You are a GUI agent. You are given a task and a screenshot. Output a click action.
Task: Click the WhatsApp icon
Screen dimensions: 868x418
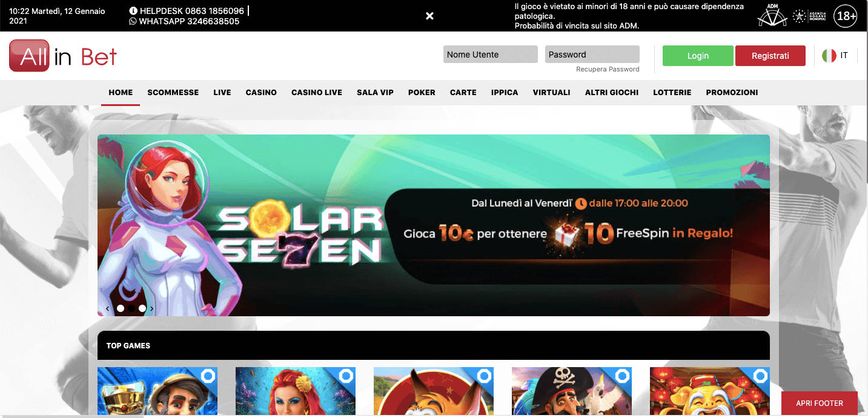coord(133,21)
